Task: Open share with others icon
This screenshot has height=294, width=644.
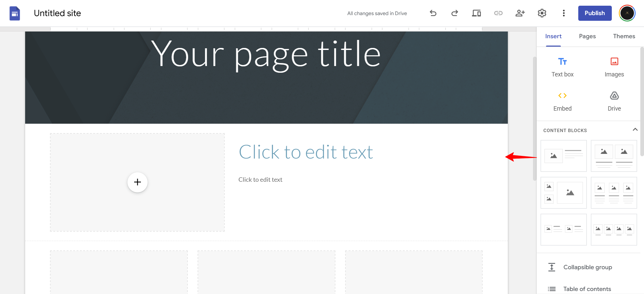Action: coord(520,13)
